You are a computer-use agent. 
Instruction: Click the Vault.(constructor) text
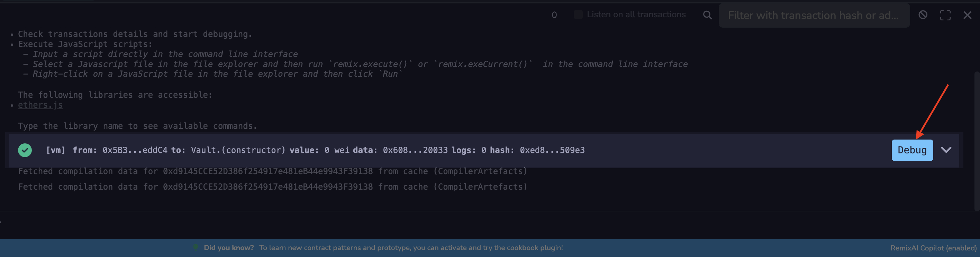coord(238,150)
